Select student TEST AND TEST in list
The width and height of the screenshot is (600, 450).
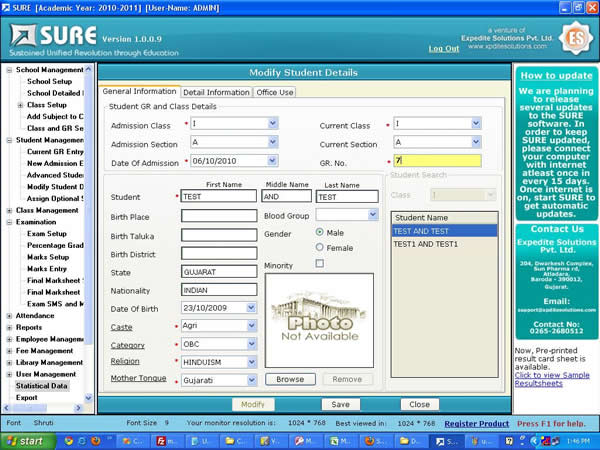tap(444, 231)
